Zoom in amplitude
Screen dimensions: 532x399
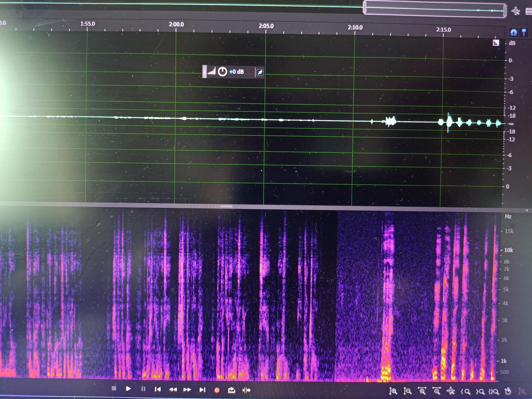click(x=393, y=391)
